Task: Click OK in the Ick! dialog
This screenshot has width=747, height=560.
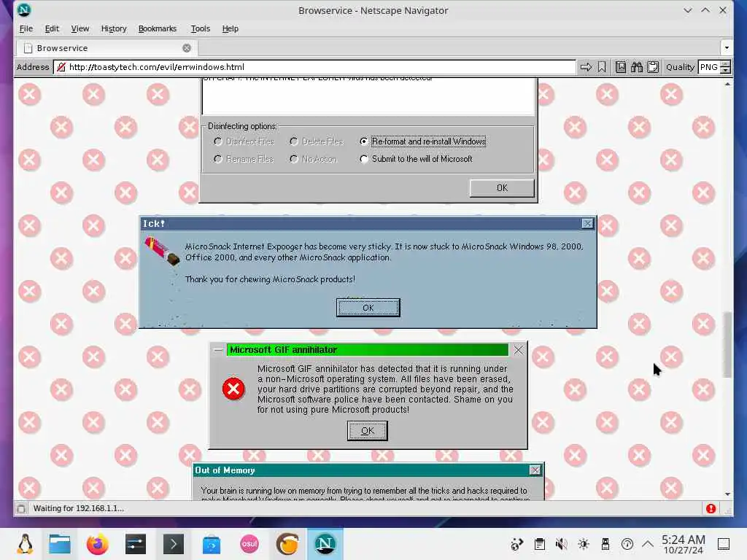Action: pos(368,308)
